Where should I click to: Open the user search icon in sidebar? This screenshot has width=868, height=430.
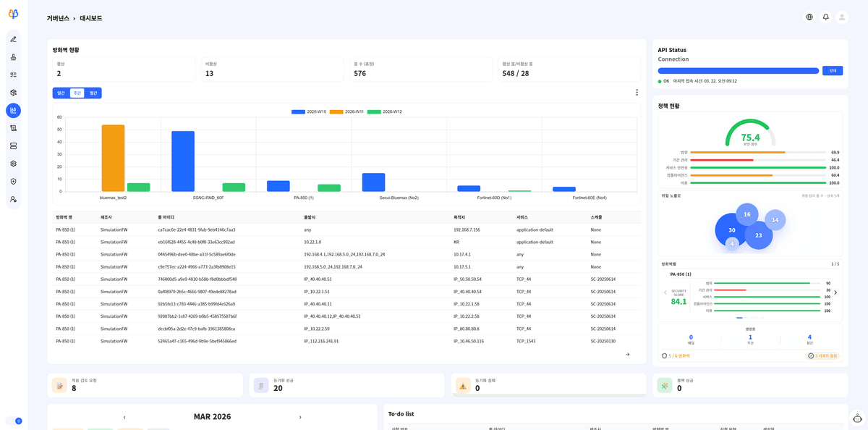[x=13, y=200]
